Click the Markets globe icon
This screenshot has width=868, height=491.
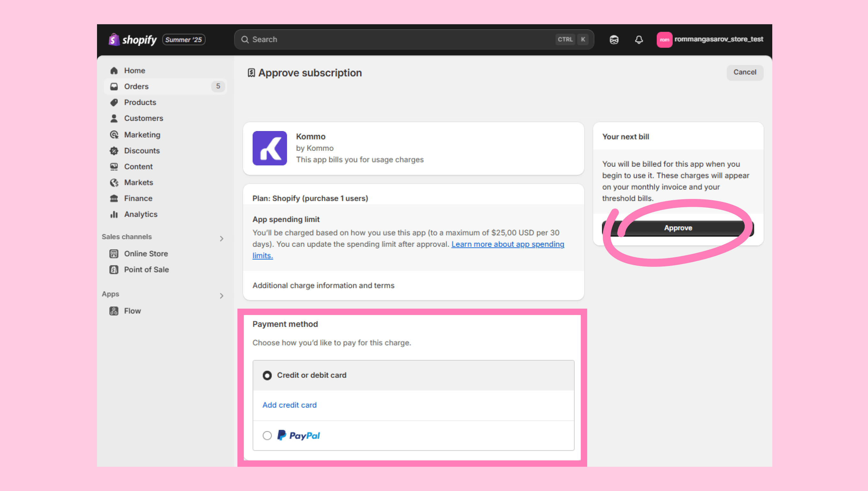click(114, 182)
